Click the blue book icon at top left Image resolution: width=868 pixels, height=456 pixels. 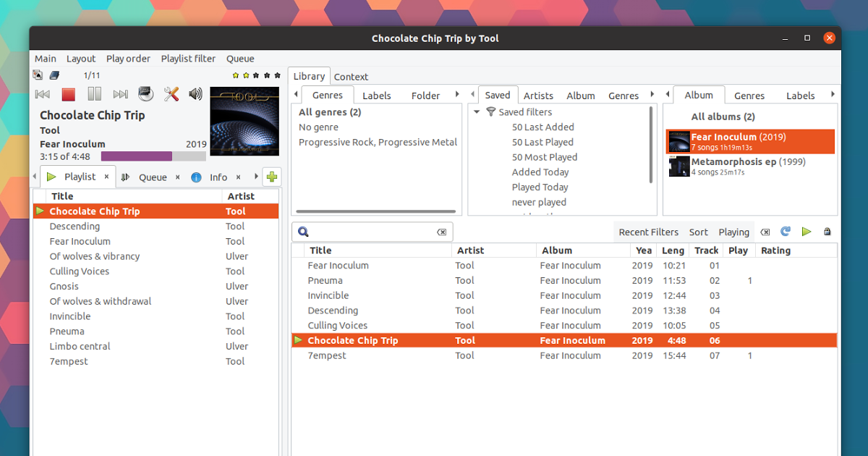point(54,75)
